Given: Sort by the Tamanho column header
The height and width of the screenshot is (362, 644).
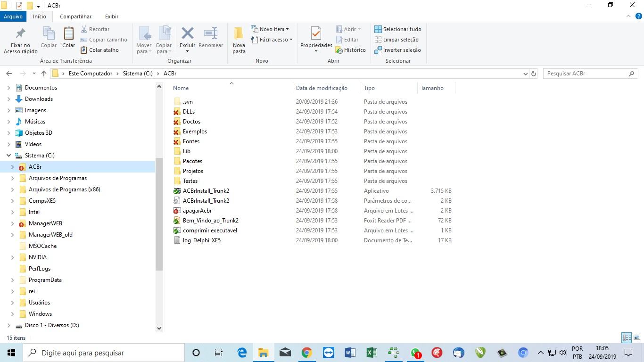Looking at the screenshot, I should [x=436, y=88].
